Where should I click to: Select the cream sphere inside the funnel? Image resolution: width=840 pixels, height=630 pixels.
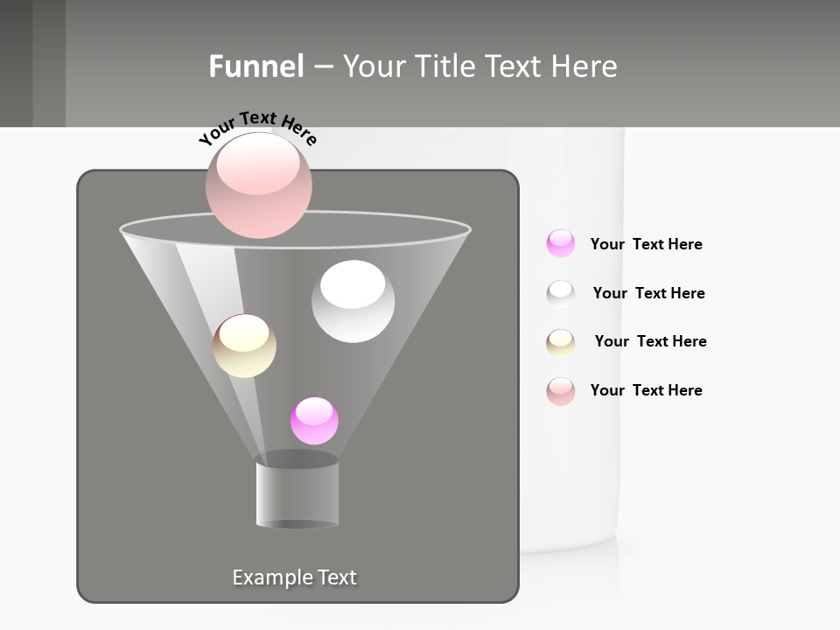[244, 346]
